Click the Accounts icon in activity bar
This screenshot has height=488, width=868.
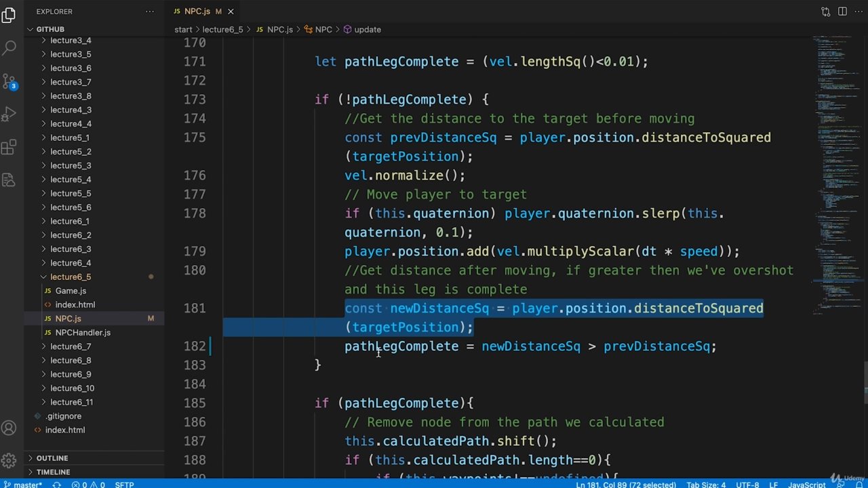pos(9,428)
